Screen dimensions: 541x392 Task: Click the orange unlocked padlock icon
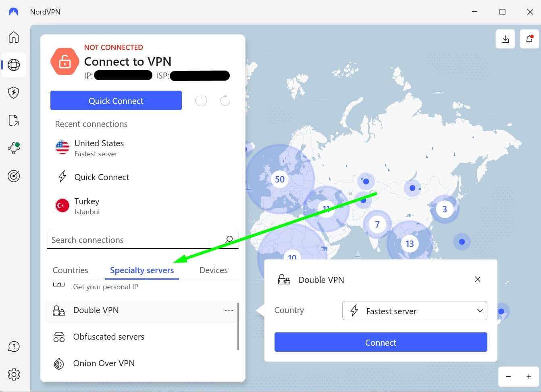[x=65, y=62]
